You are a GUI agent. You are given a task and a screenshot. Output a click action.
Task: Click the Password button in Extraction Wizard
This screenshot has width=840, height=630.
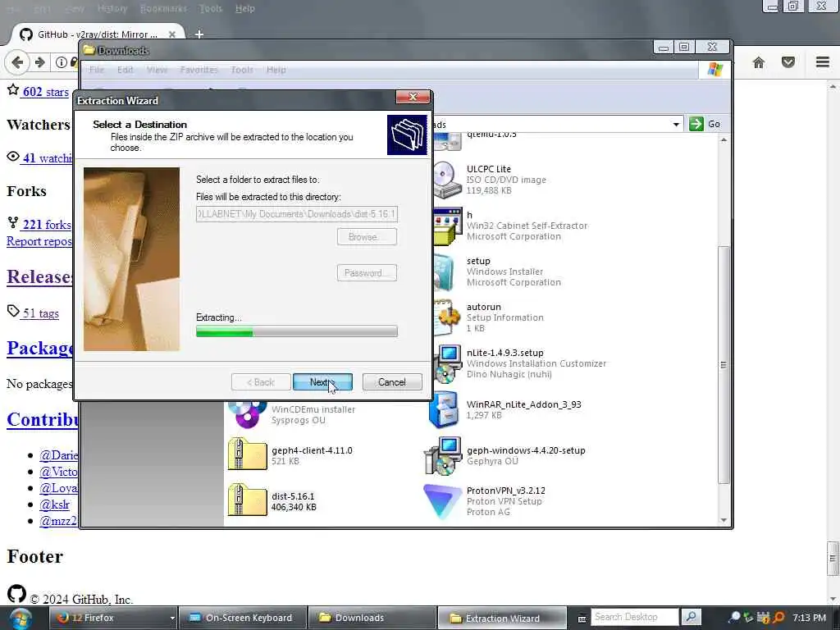point(367,272)
